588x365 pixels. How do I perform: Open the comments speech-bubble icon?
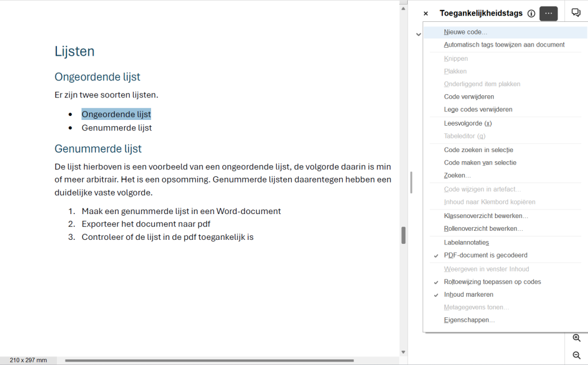click(576, 13)
